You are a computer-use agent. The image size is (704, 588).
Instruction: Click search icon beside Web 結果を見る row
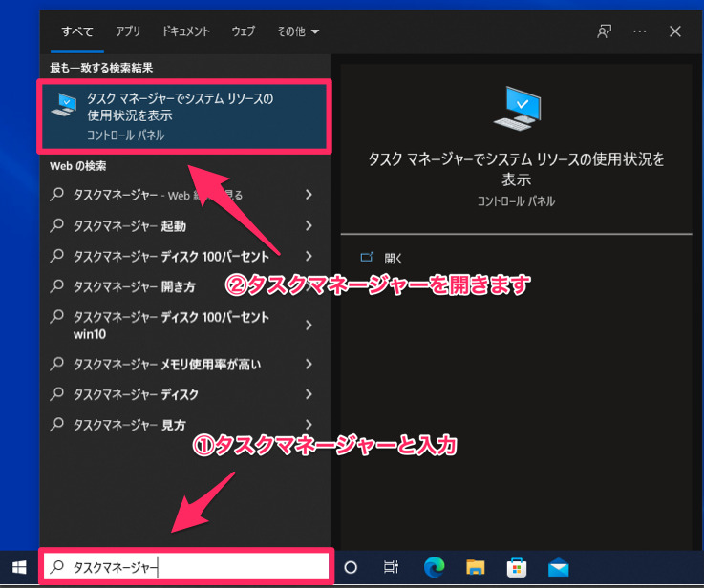pos(56,195)
